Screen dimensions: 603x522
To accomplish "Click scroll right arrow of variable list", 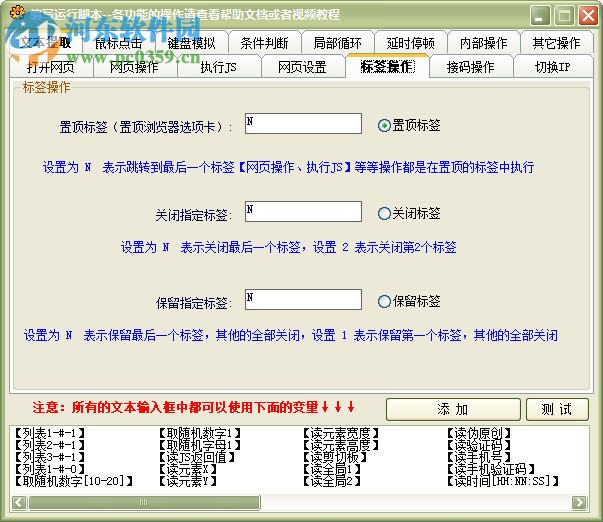I will click(x=580, y=502).
